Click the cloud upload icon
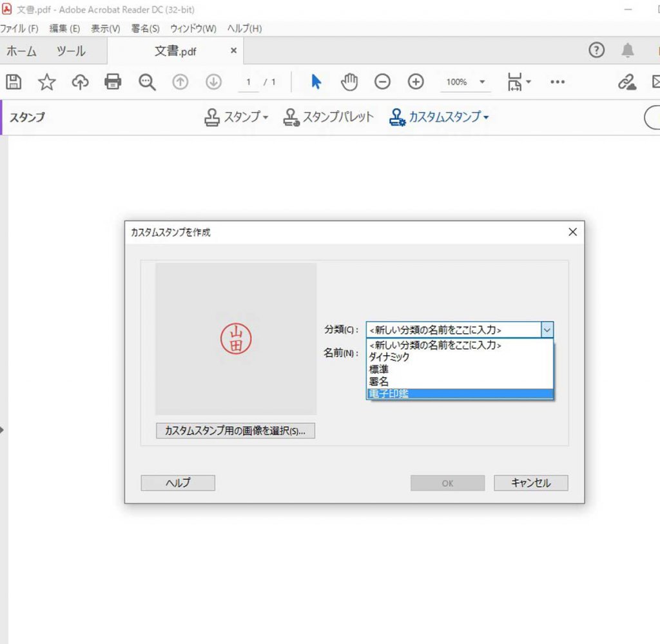The image size is (660, 644). point(80,82)
